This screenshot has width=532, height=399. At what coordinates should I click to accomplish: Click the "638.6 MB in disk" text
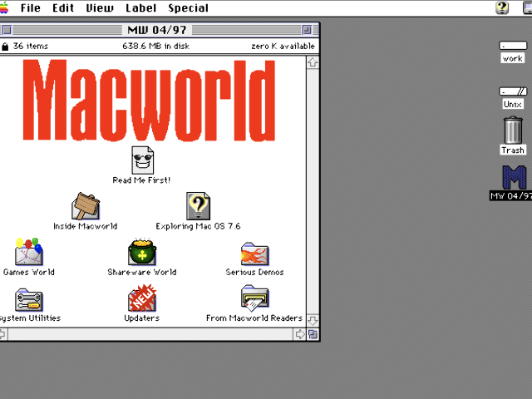coord(155,47)
